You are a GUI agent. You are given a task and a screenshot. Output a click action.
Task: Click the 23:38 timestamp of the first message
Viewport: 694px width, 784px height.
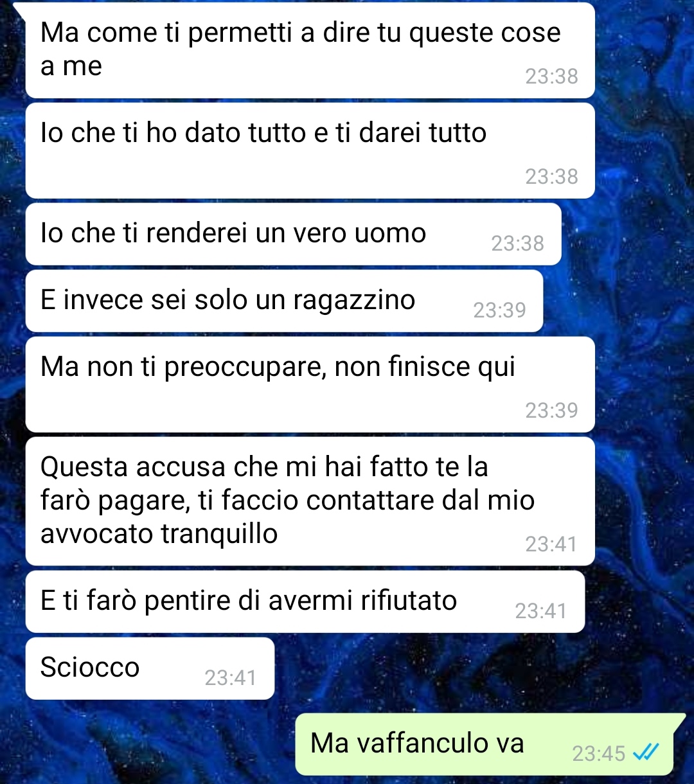click(x=551, y=76)
